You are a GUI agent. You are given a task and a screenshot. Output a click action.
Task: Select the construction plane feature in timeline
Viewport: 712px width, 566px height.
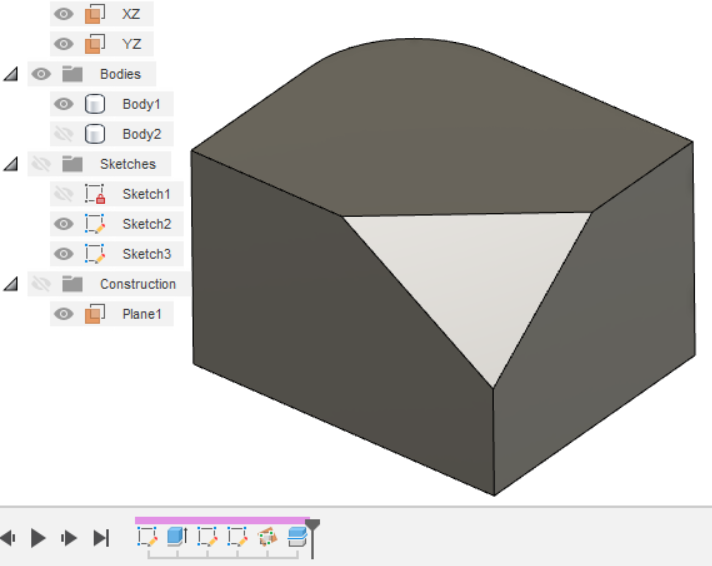pos(267,536)
